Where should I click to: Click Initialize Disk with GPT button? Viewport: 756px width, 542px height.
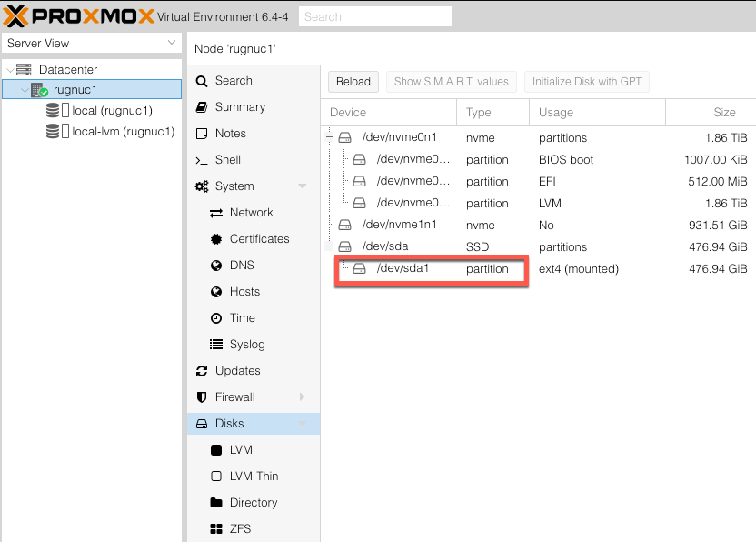click(587, 82)
